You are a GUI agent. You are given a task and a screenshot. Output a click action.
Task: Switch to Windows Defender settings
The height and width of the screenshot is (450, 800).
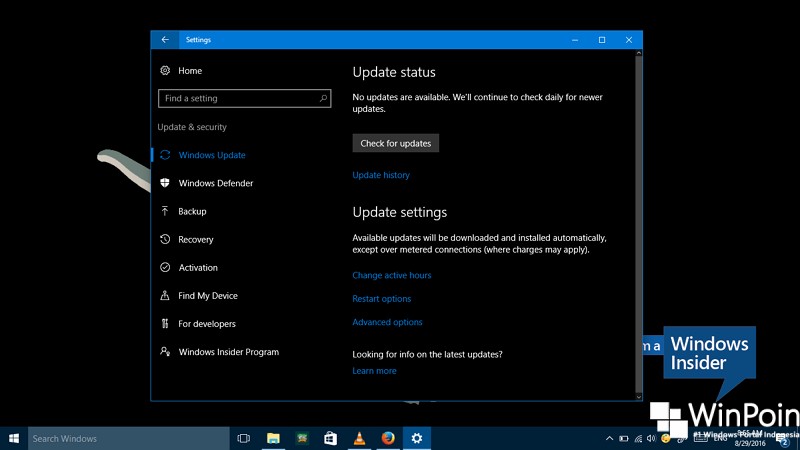(x=216, y=183)
